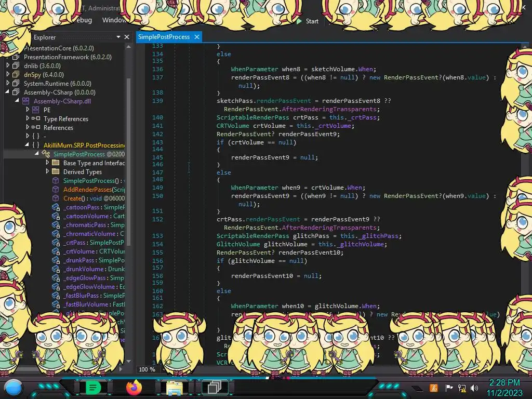Click the ScriptableRenderPass type link on line 153
The image size is (532, 399).
pos(253,236)
